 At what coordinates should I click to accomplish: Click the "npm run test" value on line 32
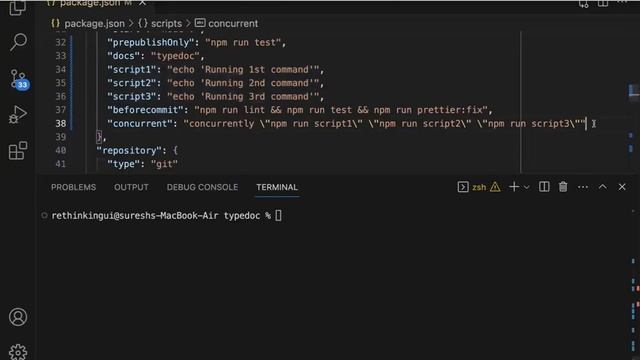(243, 42)
